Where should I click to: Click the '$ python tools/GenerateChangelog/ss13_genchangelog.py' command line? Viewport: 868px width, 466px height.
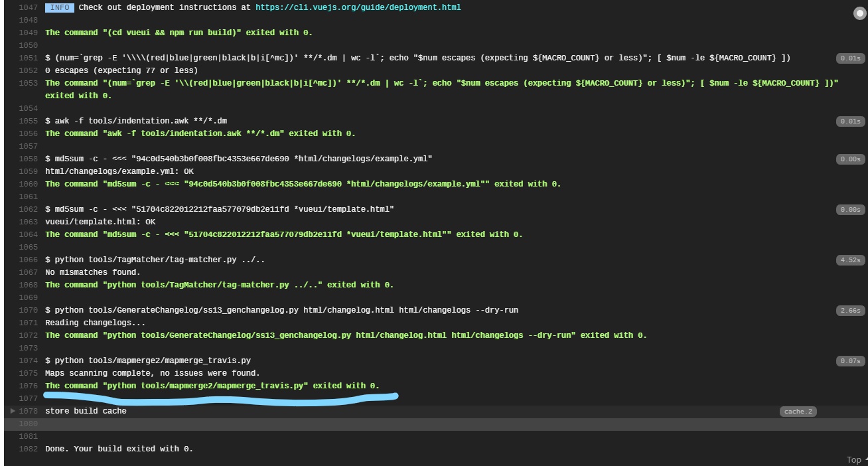282,310
